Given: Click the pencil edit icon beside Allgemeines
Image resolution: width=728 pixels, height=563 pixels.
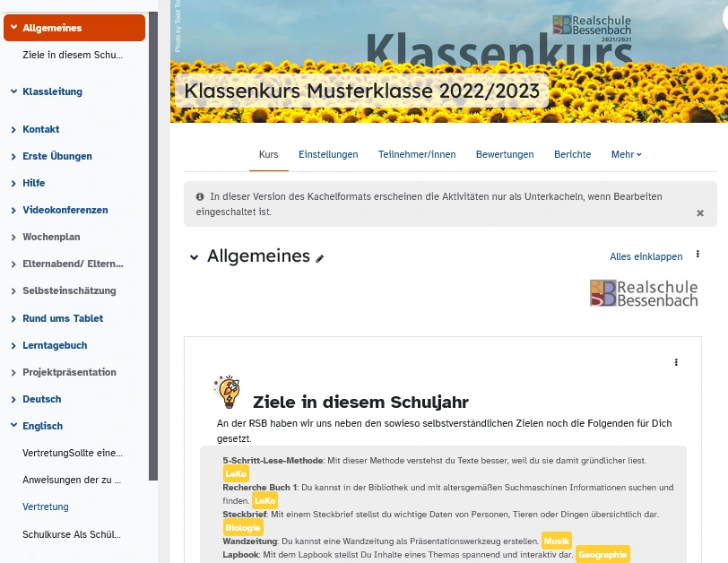Looking at the screenshot, I should point(320,258).
